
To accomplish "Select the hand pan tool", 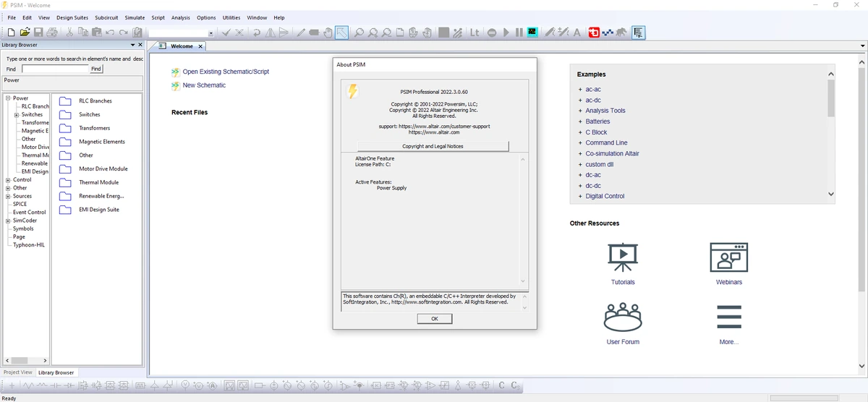I will (x=328, y=33).
